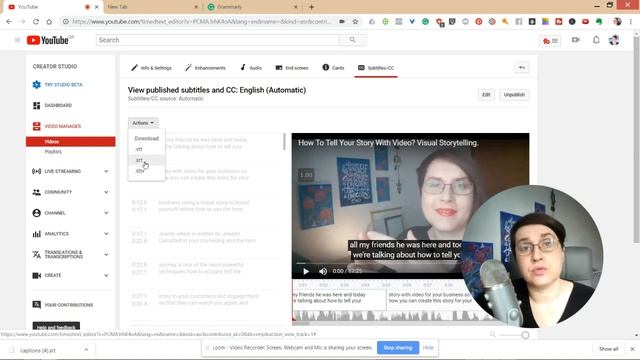Click the browser back arrow
This screenshot has height=360, width=640.
tap(9, 22)
